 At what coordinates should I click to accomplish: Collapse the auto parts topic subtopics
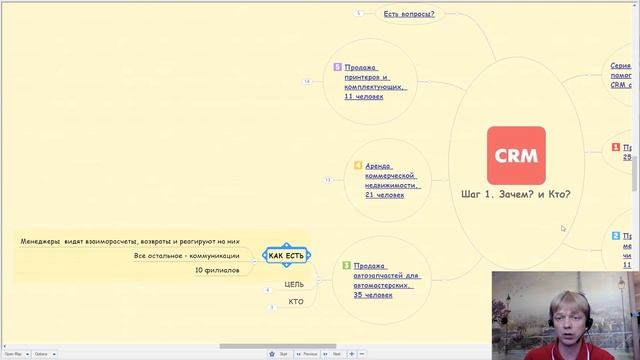pyautogui.click(x=318, y=280)
